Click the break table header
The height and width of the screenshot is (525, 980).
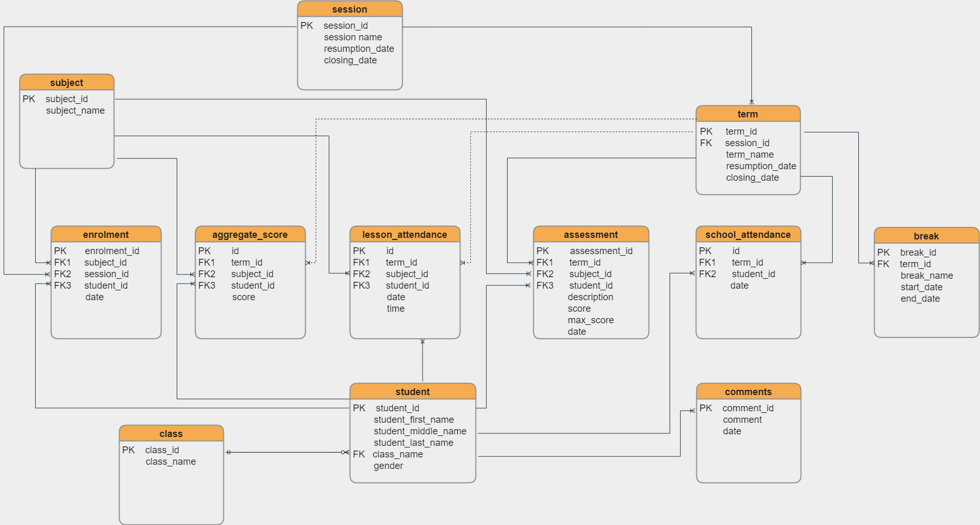click(927, 236)
